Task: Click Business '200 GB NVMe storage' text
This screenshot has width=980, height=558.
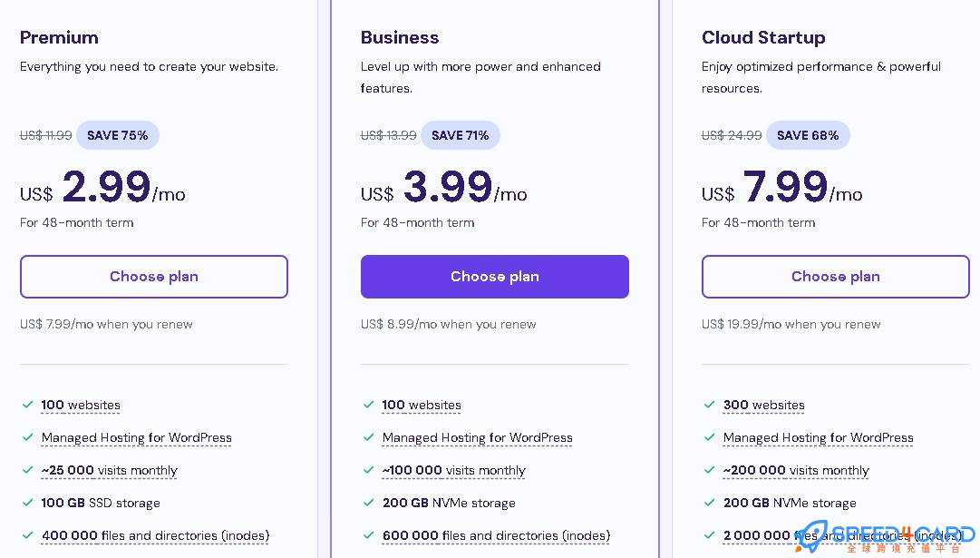Action: (449, 503)
